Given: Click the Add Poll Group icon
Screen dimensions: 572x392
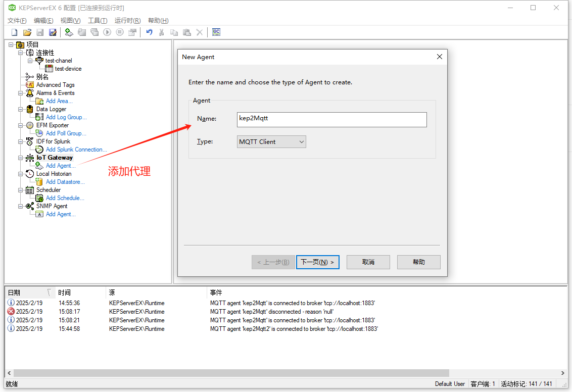Looking at the screenshot, I should tap(39, 133).
